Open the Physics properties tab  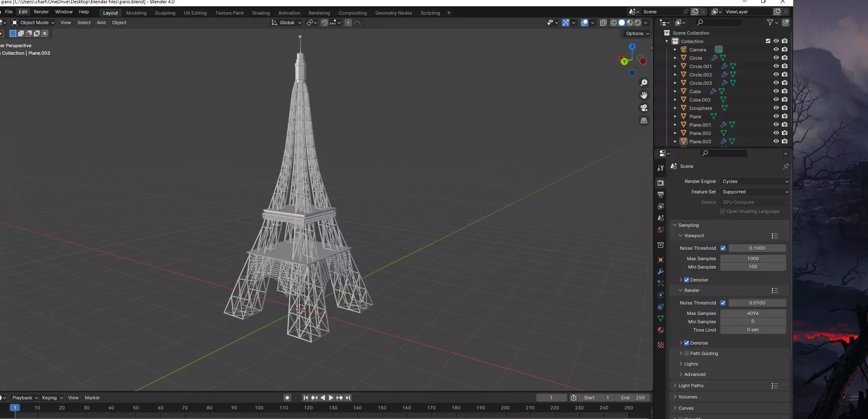[661, 295]
